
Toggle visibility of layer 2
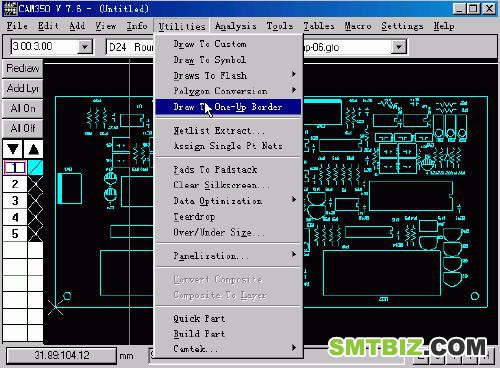(x=35, y=184)
